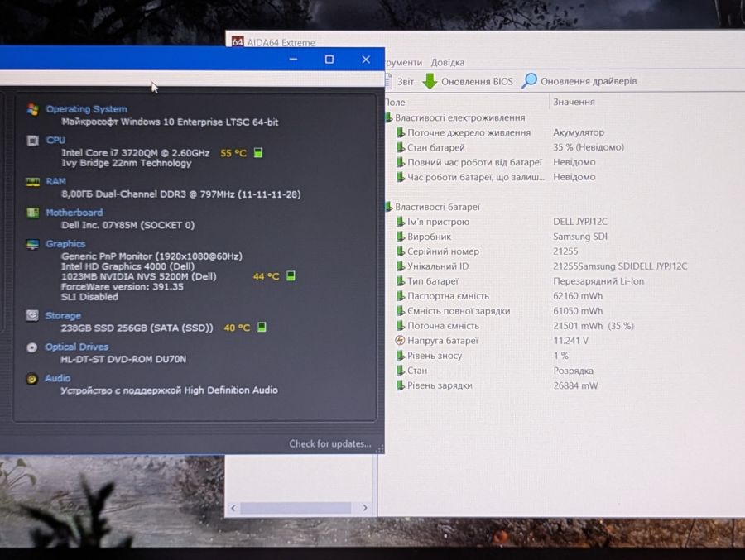Click the Samsung SDI value cell
The width and height of the screenshot is (745, 560).
580,236
